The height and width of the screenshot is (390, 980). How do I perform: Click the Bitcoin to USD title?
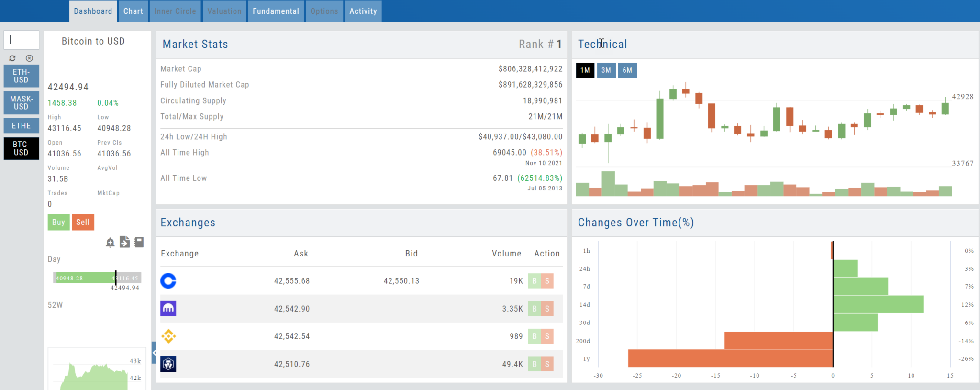(x=93, y=41)
